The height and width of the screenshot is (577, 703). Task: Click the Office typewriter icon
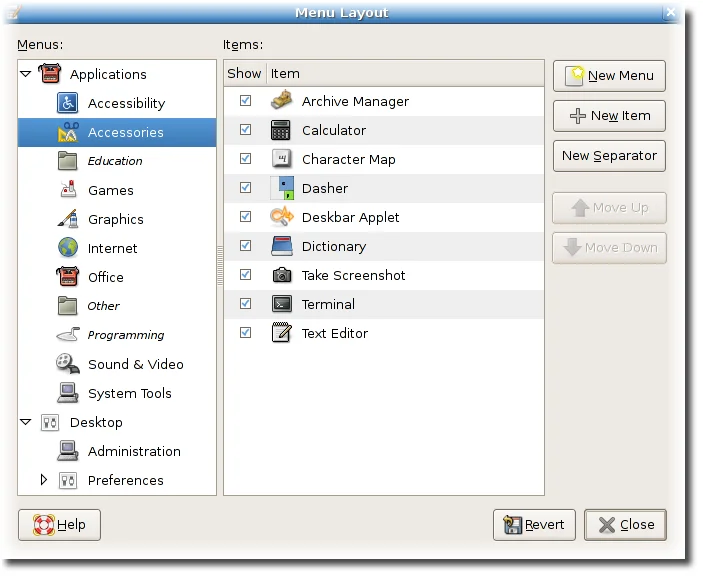(68, 277)
